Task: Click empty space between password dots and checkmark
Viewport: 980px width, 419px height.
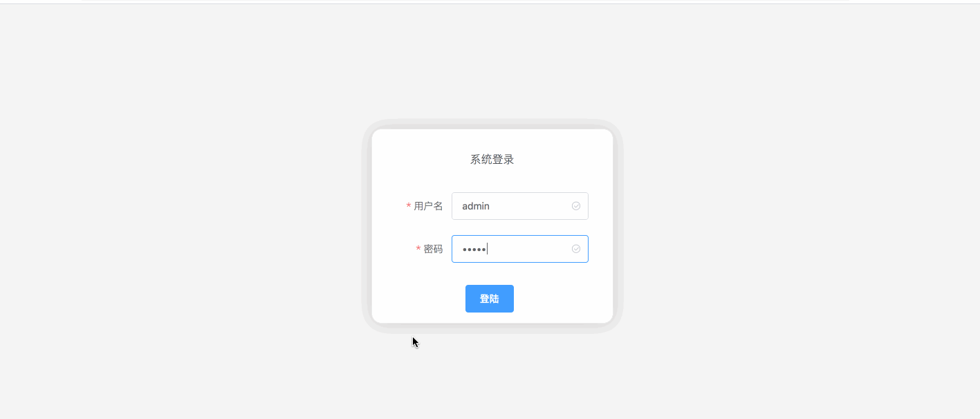Action: point(529,249)
